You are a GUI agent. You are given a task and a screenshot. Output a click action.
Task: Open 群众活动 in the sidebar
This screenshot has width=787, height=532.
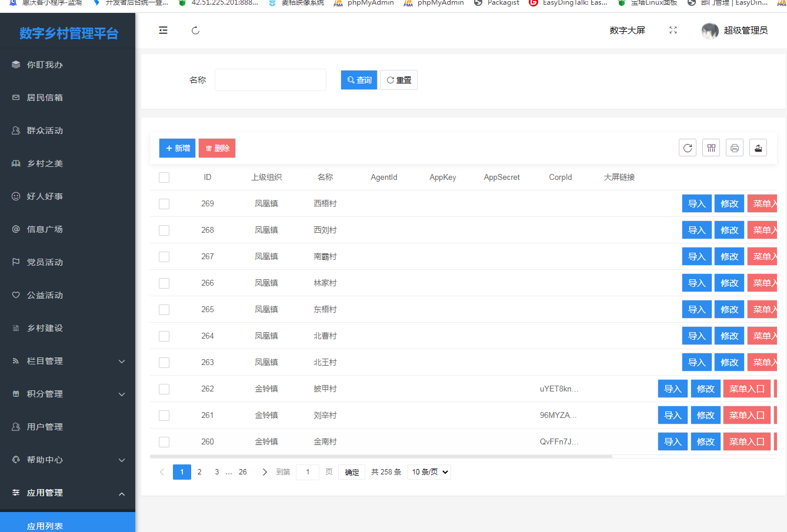coord(68,131)
